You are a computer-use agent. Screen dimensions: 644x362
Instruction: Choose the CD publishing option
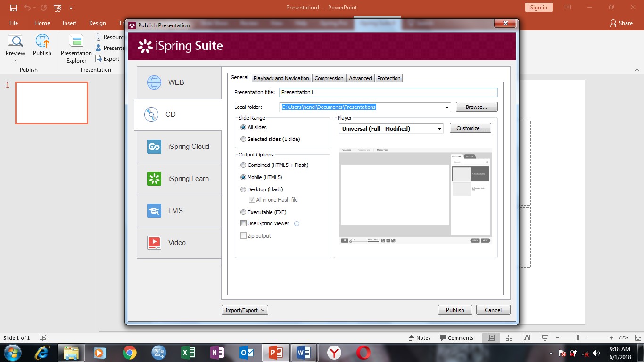point(178,115)
